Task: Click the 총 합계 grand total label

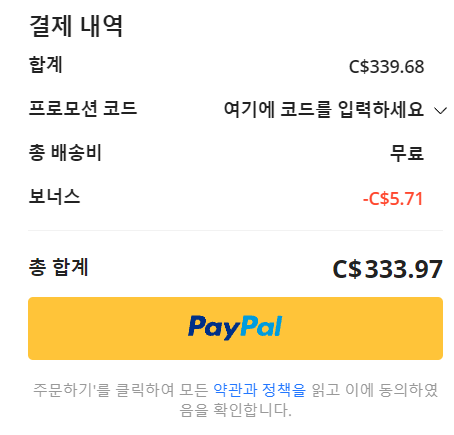Action: [58, 267]
